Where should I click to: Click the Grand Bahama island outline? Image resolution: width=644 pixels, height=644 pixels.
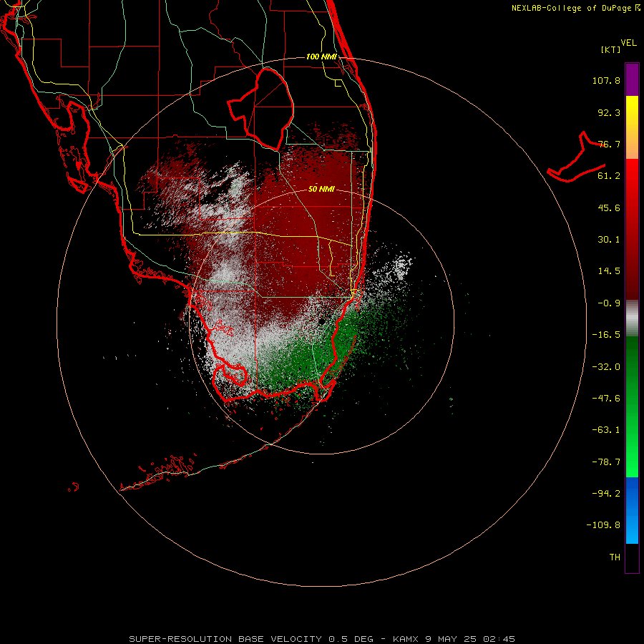pos(577,157)
